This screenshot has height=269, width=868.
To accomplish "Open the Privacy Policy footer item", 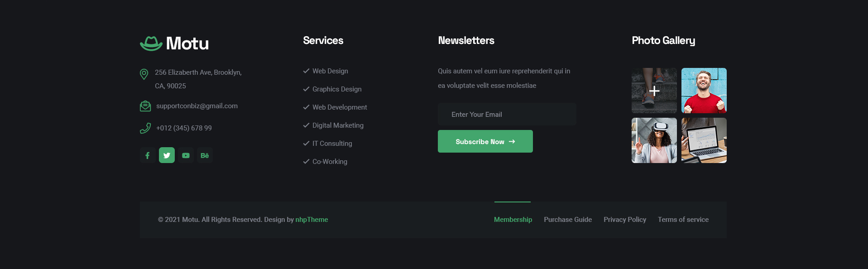I will tap(624, 220).
